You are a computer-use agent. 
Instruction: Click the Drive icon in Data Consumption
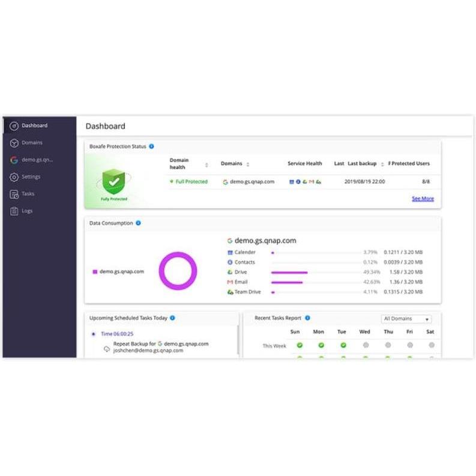coord(230,273)
